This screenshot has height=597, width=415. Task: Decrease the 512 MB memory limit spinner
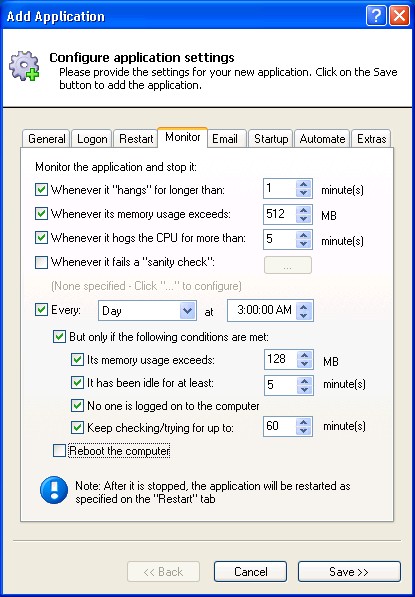(303, 219)
